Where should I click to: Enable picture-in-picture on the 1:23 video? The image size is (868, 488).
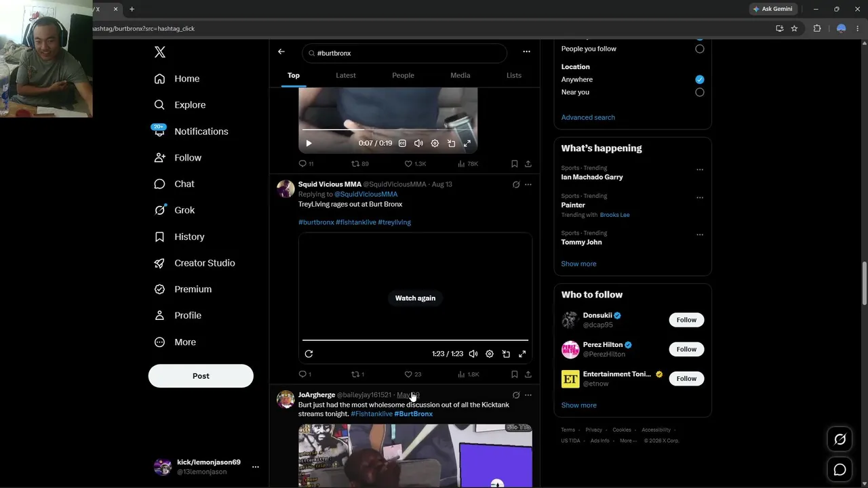point(506,354)
